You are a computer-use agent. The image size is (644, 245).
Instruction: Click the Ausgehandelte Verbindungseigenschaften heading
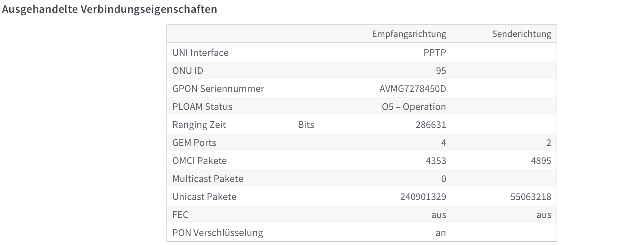tap(110, 9)
